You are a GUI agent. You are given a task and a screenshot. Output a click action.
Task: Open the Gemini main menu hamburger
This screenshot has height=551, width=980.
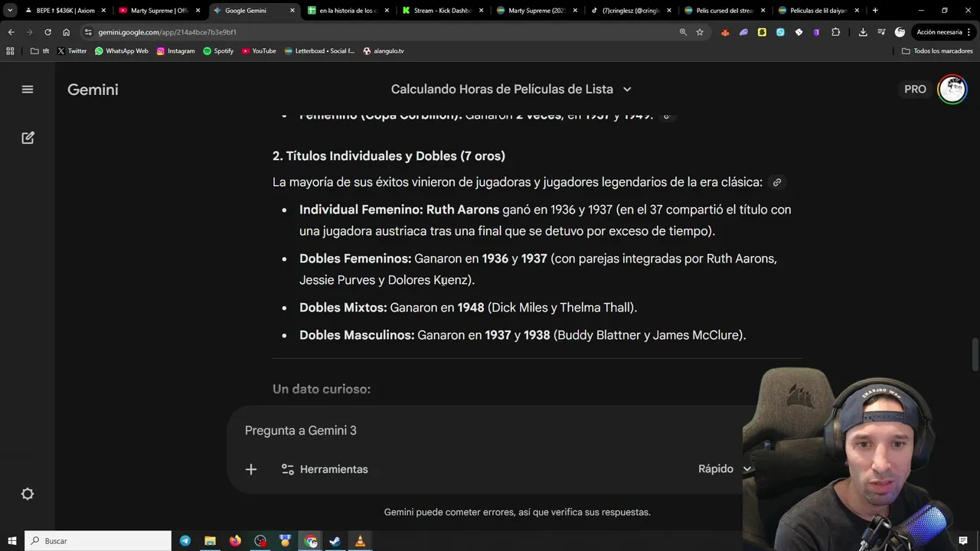(28, 90)
